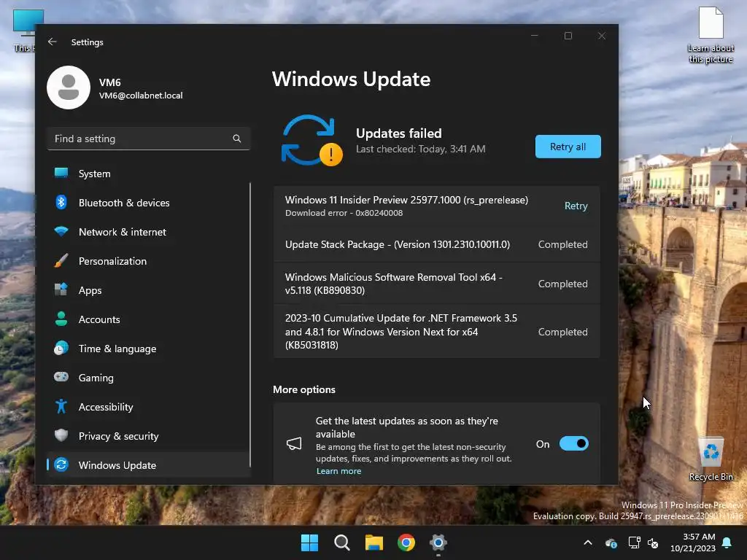Click the Accessibility figure icon
The image size is (747, 560).
[x=61, y=406]
